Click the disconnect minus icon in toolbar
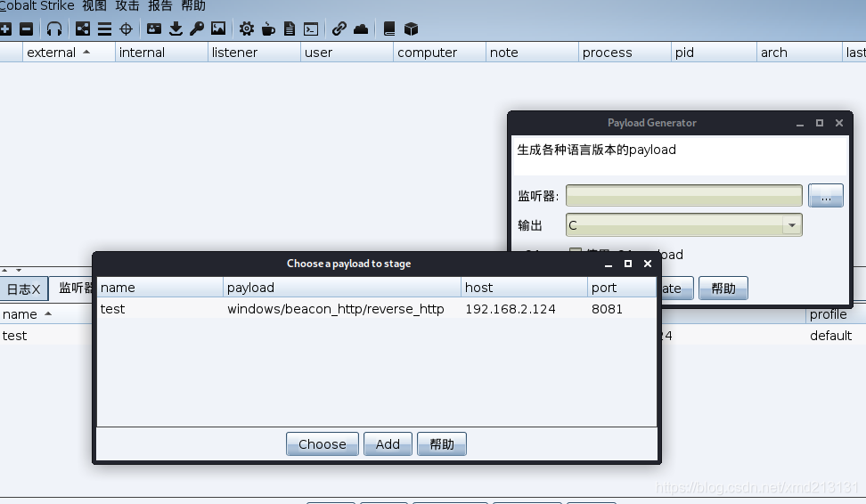The height and width of the screenshot is (504, 866). [26, 28]
